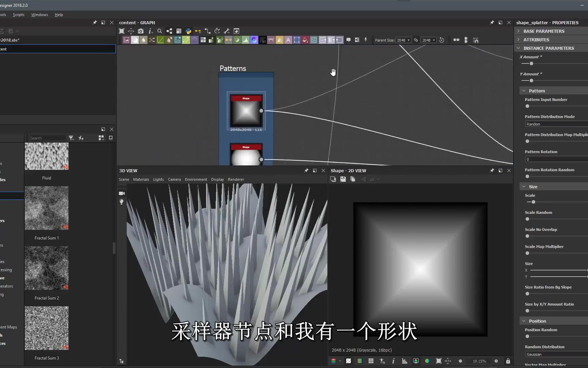Click the library Search field
Viewport: 588px width, 368px height.
(47, 138)
